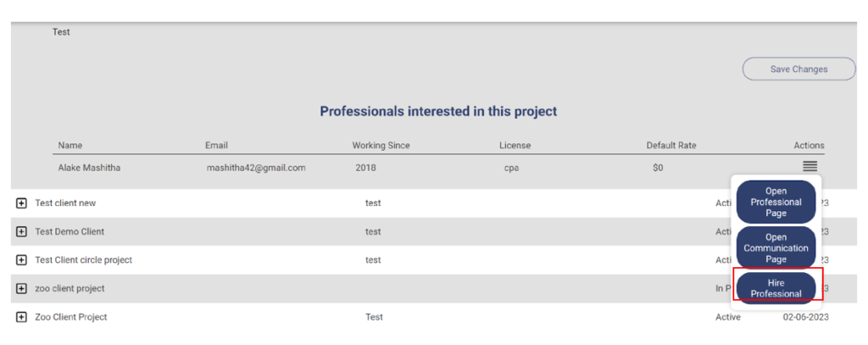Expand the Test client new row
This screenshot has height=345, width=868.
[x=22, y=203]
